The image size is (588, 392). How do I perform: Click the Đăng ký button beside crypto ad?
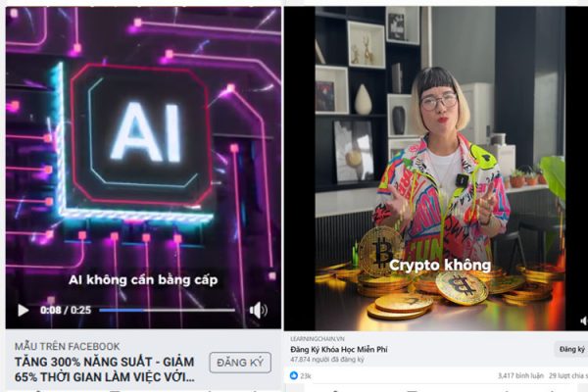pyautogui.click(x=572, y=349)
